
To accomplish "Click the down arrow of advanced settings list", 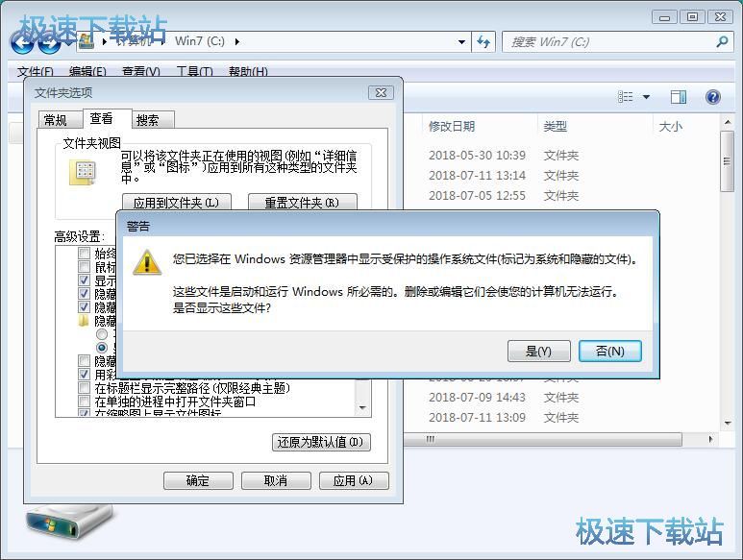I will pyautogui.click(x=363, y=407).
